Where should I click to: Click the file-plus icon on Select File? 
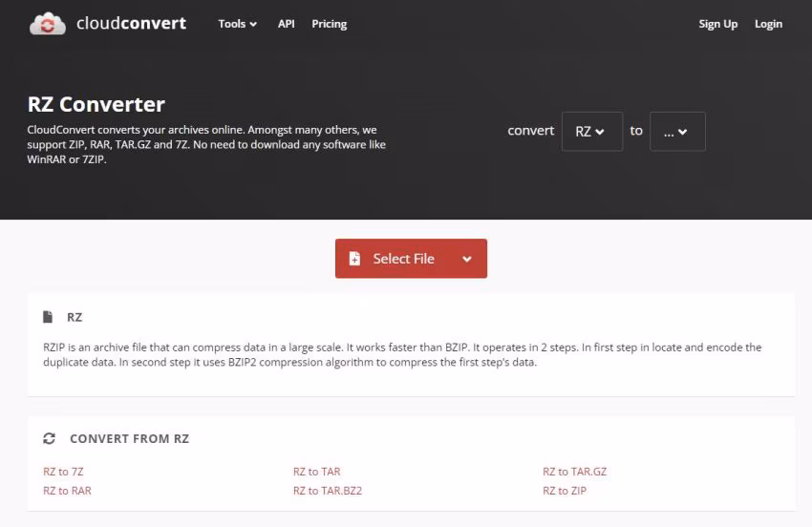[x=354, y=259]
